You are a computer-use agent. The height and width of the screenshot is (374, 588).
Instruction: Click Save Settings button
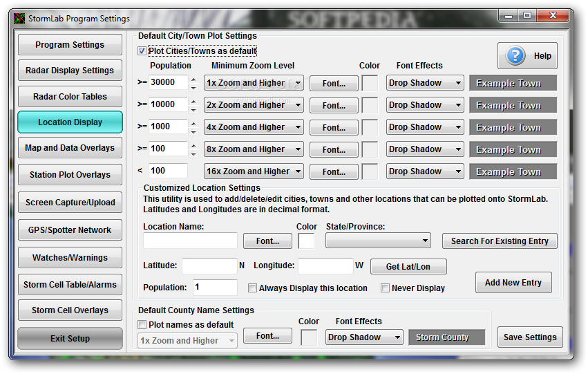click(x=530, y=337)
